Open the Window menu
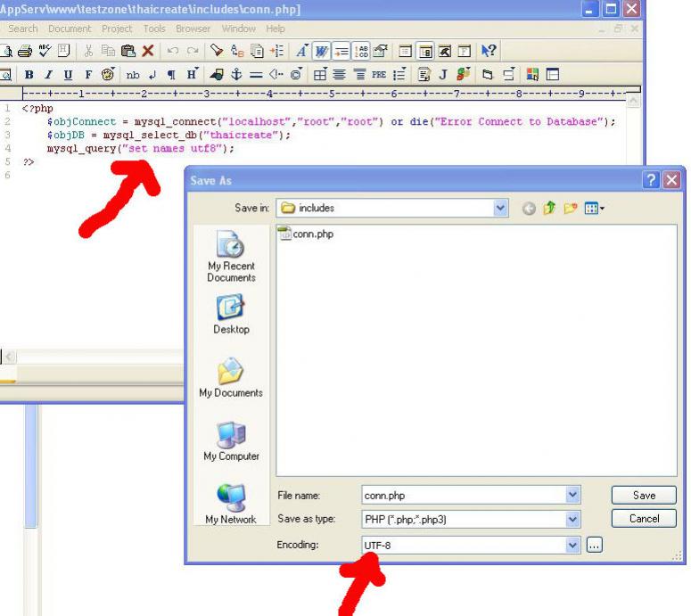This screenshot has width=691, height=616. click(x=238, y=29)
